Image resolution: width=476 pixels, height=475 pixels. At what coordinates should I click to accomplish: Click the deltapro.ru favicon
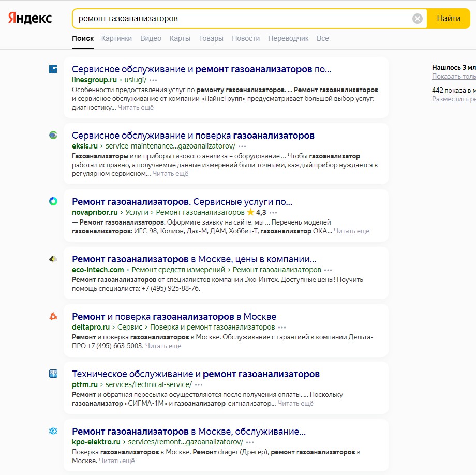[x=53, y=316]
